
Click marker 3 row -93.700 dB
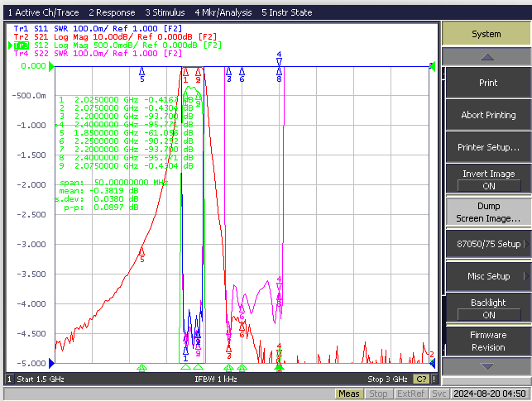[x=126, y=117]
